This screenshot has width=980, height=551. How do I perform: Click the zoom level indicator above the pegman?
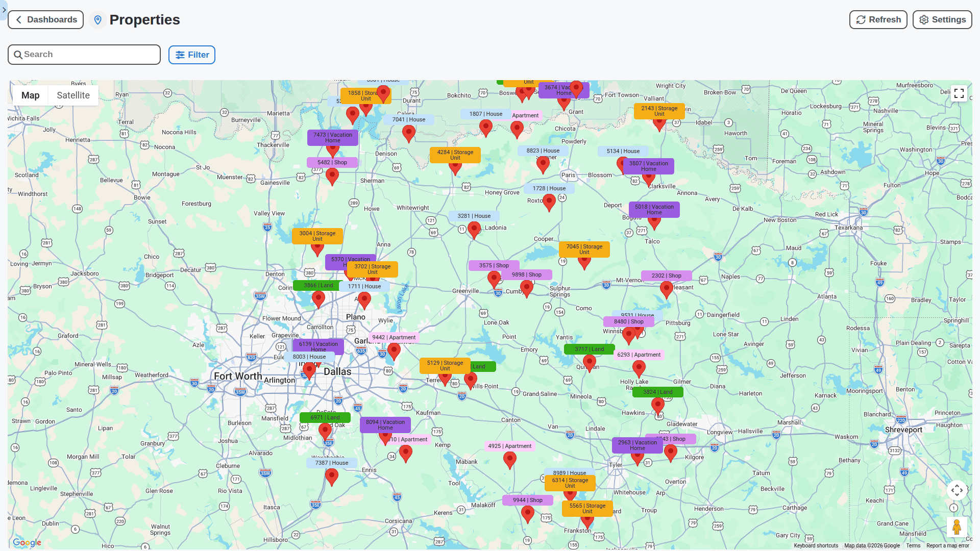[954, 508]
